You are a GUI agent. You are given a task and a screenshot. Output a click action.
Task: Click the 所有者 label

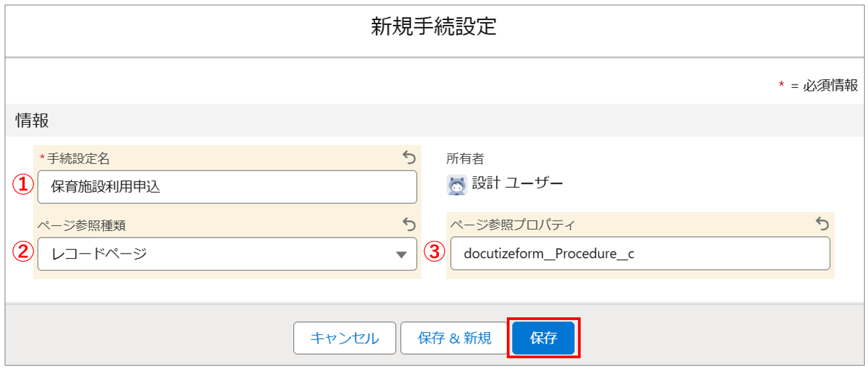[465, 159]
